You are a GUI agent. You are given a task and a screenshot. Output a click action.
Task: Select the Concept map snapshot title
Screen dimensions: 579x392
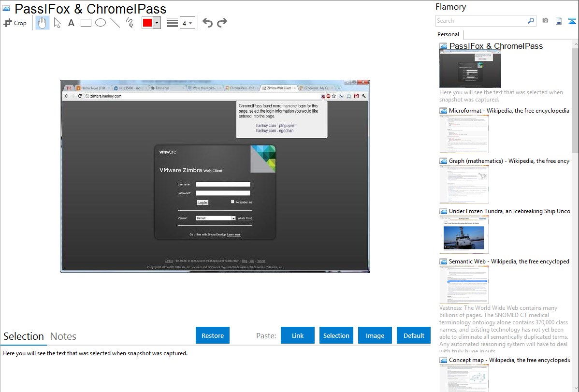[509, 360]
